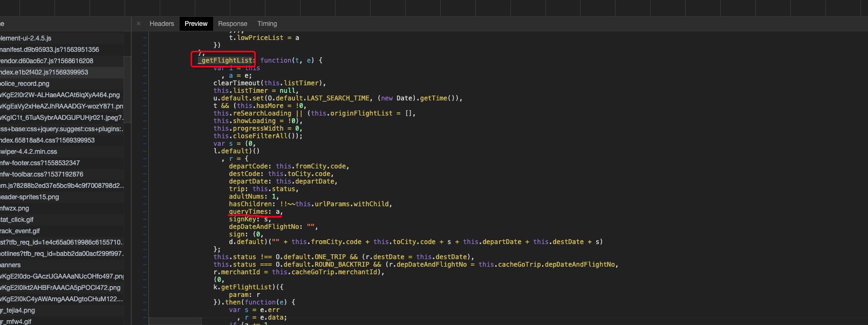Screen dimensions: 868x325
Task: Select the request ending in wozY871.png
Action: [62, 106]
